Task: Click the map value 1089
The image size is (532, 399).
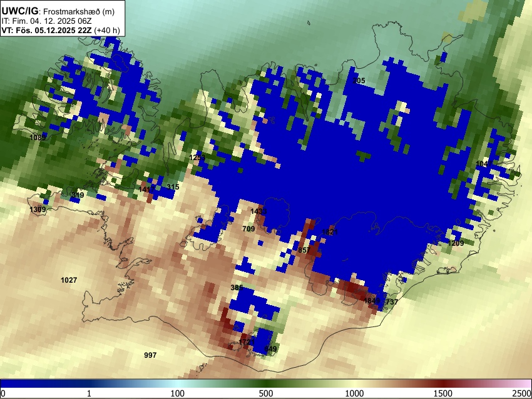Action: [38, 138]
